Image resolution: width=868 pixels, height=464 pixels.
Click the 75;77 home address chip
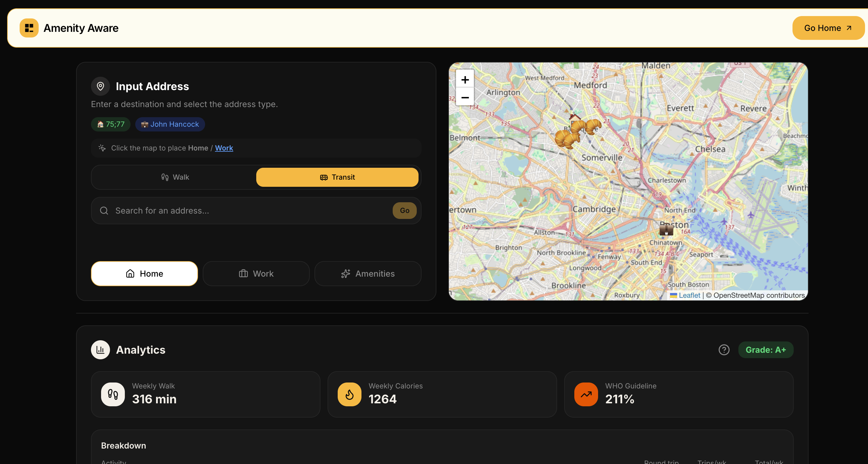[x=111, y=124]
